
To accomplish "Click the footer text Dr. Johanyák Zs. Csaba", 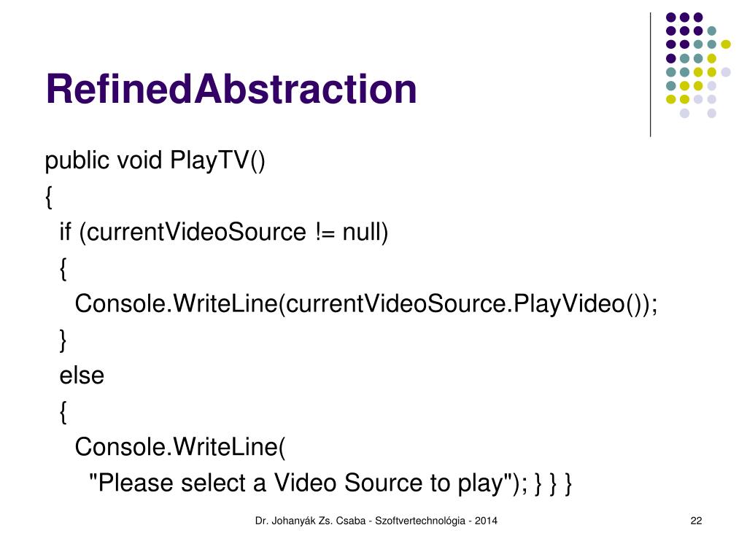I will click(311, 521).
